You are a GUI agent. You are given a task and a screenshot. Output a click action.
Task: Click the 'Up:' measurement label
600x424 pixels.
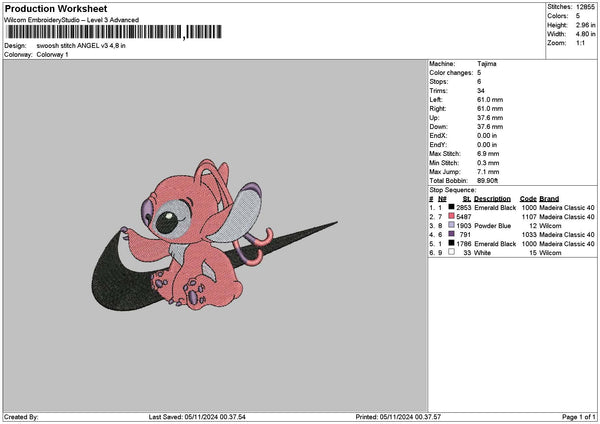(434, 118)
